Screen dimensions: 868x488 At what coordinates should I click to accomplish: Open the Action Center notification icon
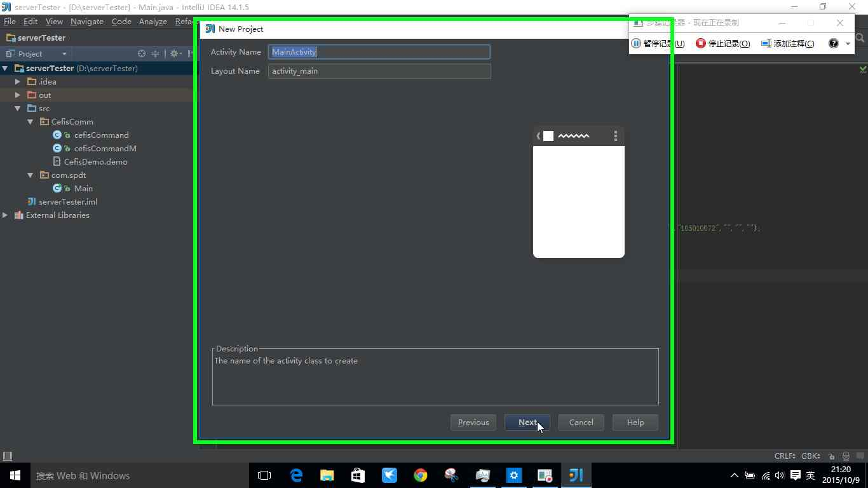coord(795,475)
